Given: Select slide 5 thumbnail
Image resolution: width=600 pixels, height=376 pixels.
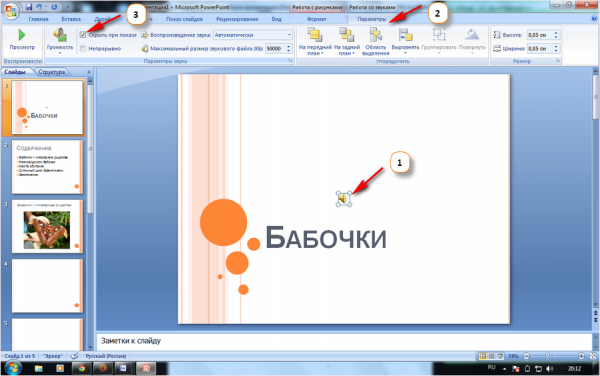Looking at the screenshot, I should point(47,334).
